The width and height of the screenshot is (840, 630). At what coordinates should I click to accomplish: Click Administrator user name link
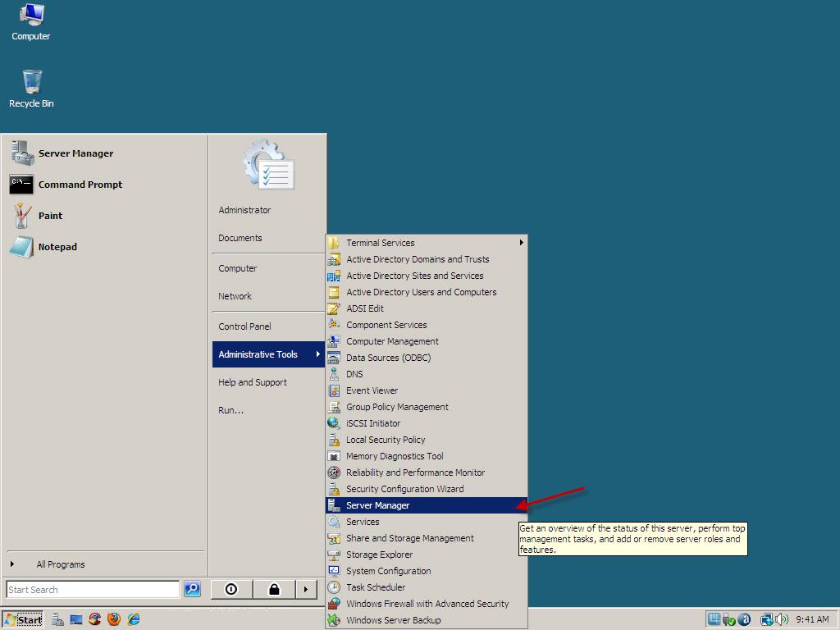point(244,210)
